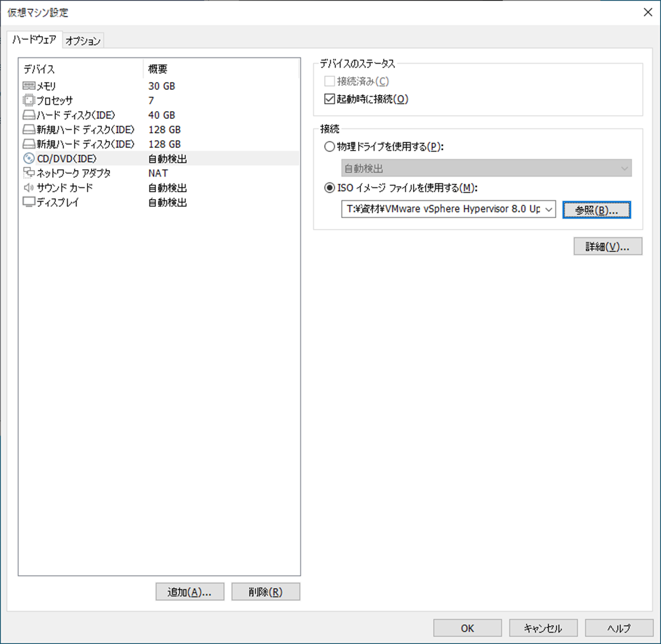Switch to the ハードウェア tab
Viewport: 661px width, 644px height.
[x=34, y=39]
